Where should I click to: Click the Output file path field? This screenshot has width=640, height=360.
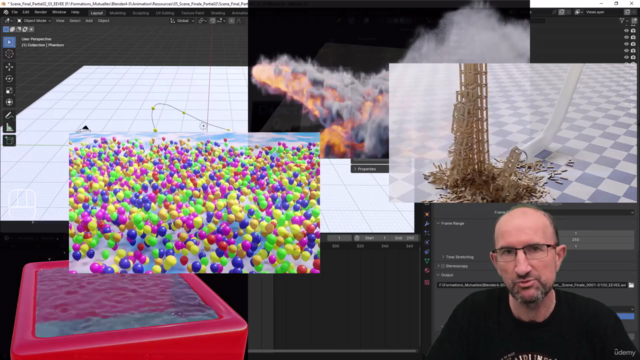532,285
